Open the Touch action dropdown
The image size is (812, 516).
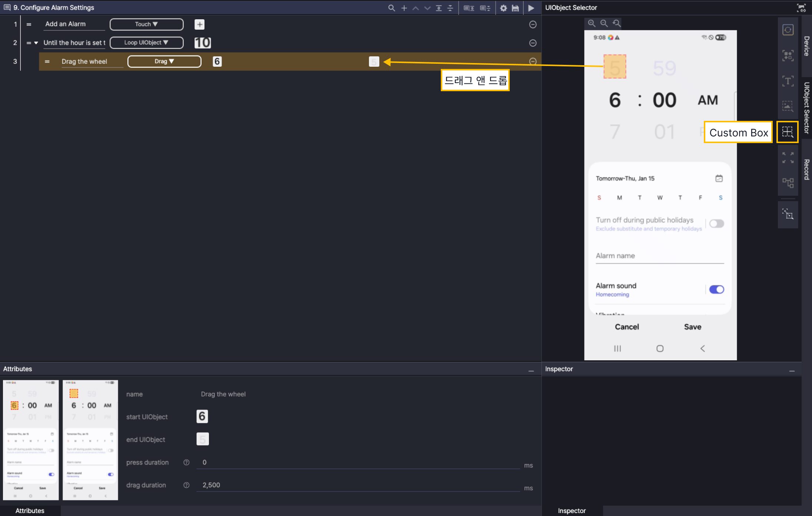[146, 24]
